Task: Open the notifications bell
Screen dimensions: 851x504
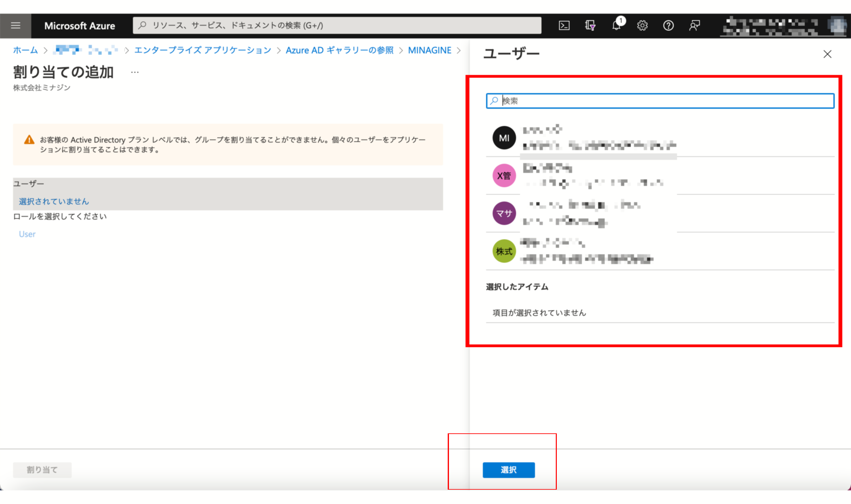Action: coord(616,25)
